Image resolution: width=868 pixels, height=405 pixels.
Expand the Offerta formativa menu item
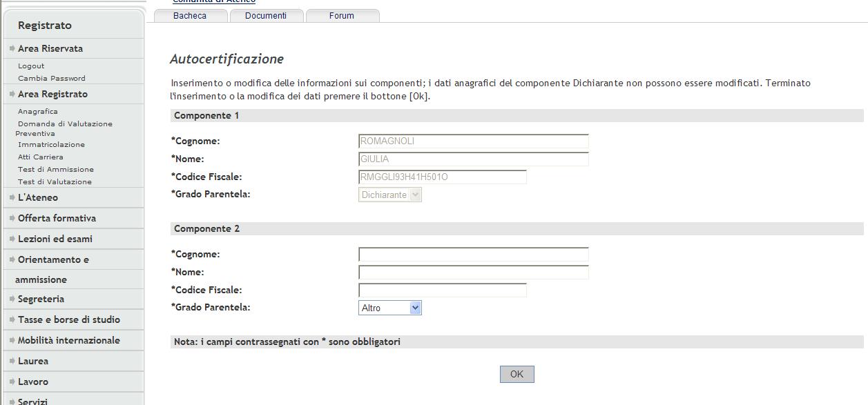57,218
